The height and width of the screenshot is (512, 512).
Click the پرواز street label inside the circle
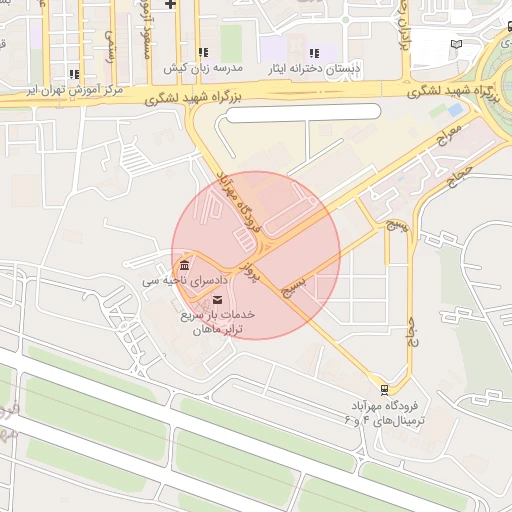[249, 272]
